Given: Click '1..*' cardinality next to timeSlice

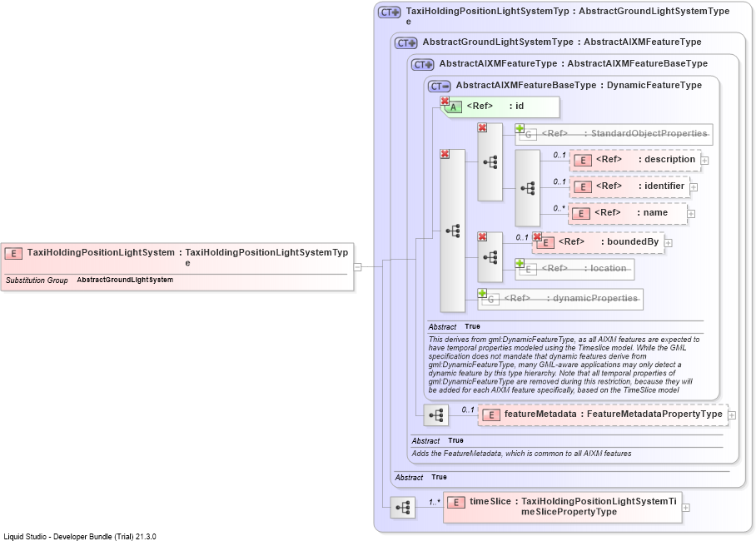Looking at the screenshot, I should click(x=435, y=503).
